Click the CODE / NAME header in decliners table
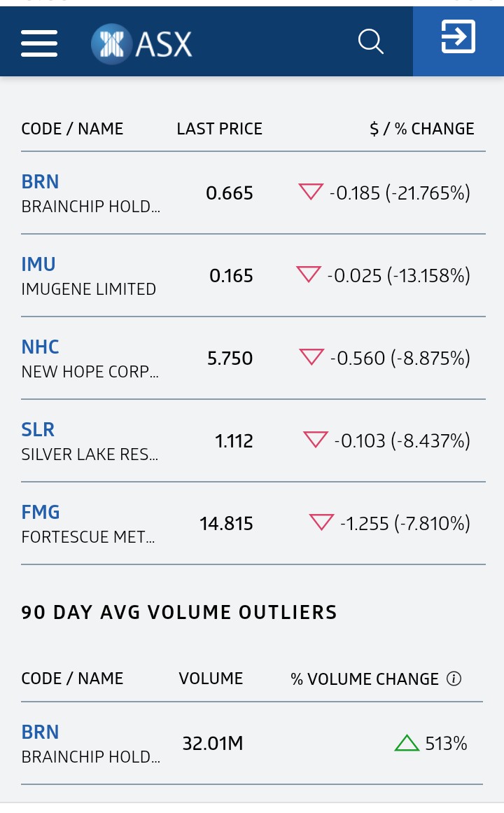This screenshot has height=813, width=504. [72, 129]
